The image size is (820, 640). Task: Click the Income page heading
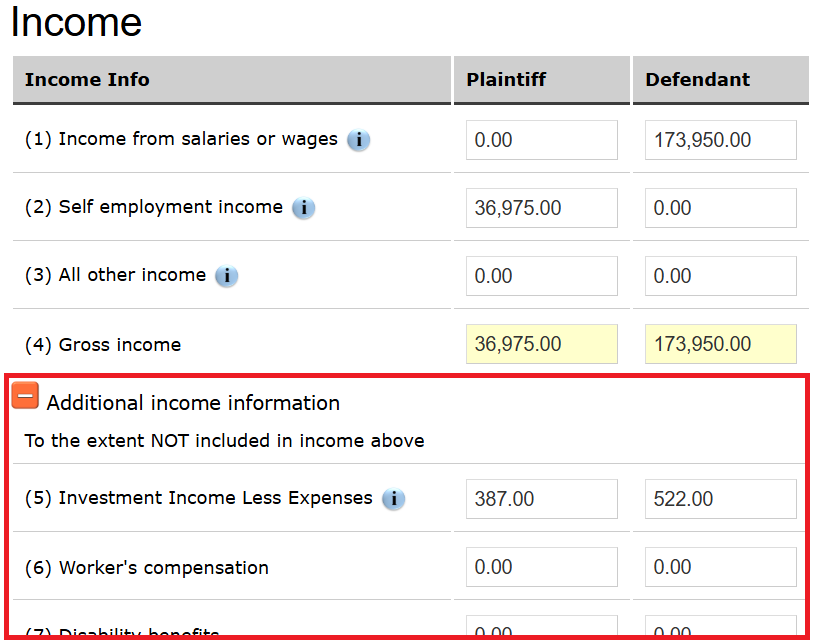click(x=76, y=22)
